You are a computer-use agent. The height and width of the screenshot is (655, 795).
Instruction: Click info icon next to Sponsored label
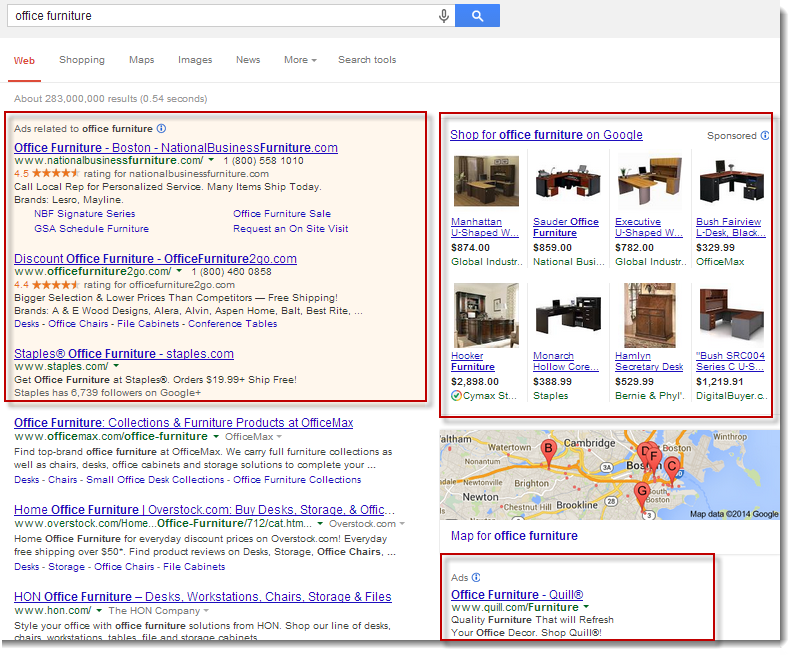point(765,135)
